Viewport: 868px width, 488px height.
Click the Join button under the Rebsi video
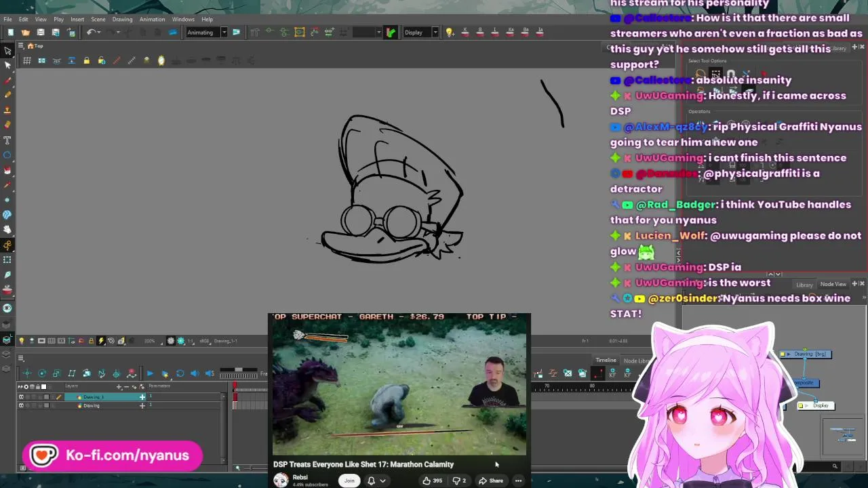349,481
